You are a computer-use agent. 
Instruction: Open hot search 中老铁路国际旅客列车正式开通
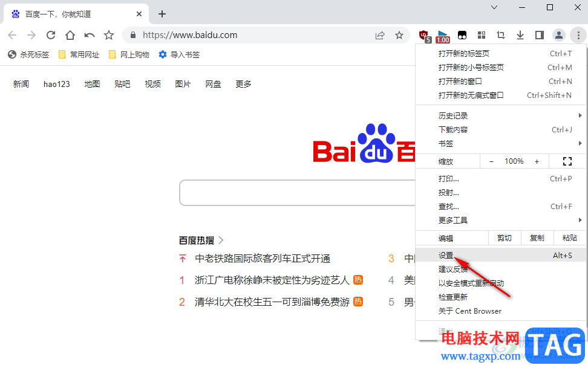[x=263, y=259]
